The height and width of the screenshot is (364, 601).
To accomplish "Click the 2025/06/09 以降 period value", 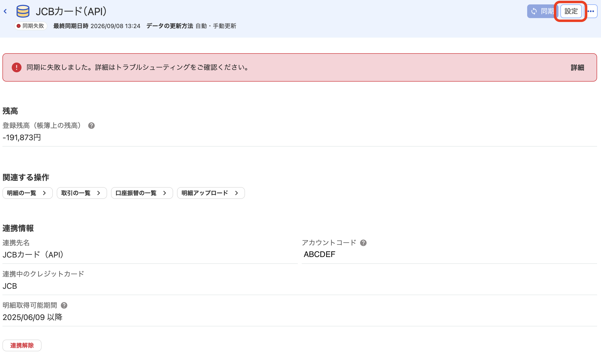I will (x=33, y=317).
